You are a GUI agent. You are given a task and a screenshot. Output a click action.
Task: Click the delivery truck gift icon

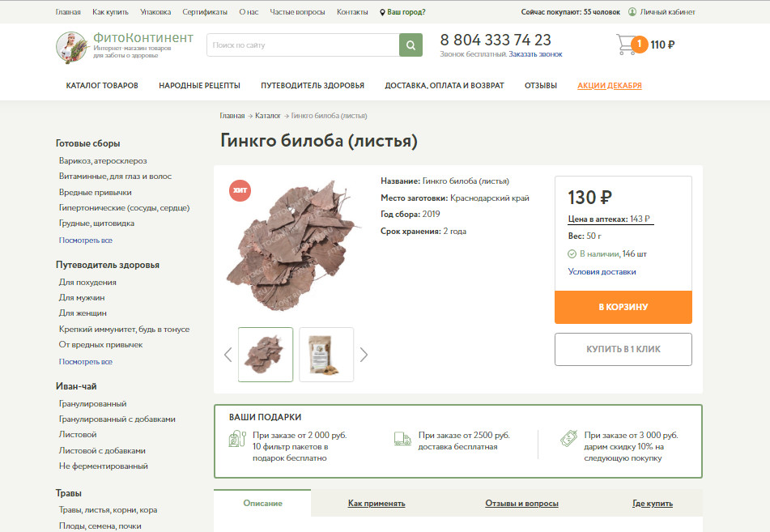402,439
